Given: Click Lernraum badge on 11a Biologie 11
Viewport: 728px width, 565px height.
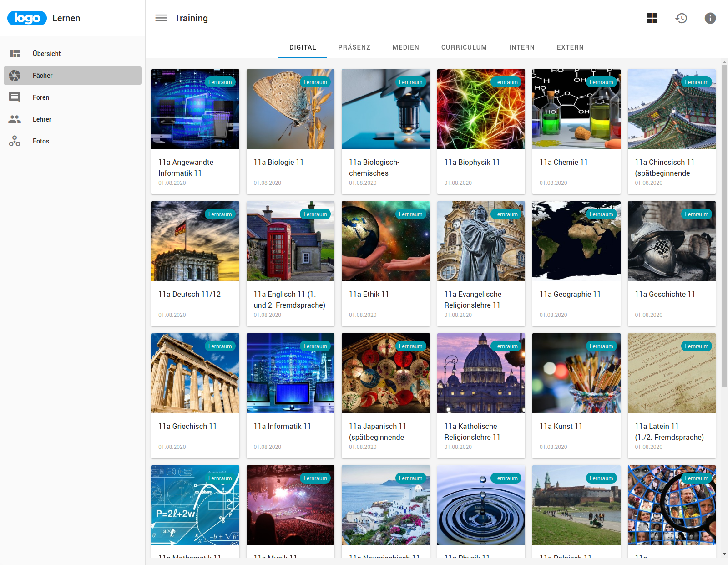Looking at the screenshot, I should [x=315, y=82].
